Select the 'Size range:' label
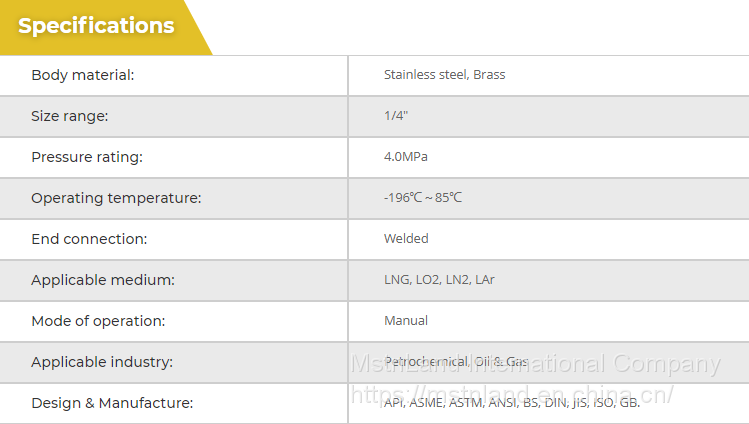Viewport: 749px width, 424px height. [x=69, y=116]
